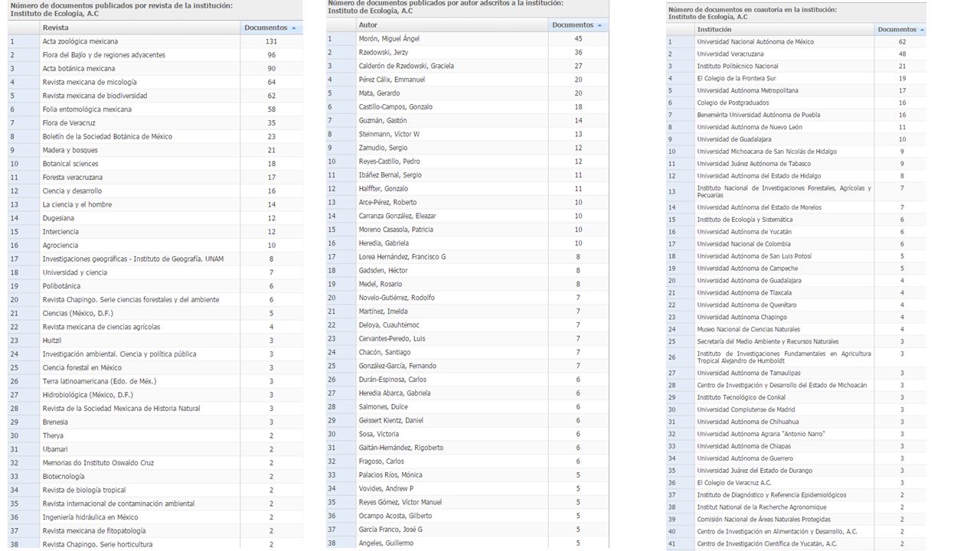The height and width of the screenshot is (551, 980).
Task: Select author Deloya, Cuauhtémoc
Action: click(x=467, y=325)
